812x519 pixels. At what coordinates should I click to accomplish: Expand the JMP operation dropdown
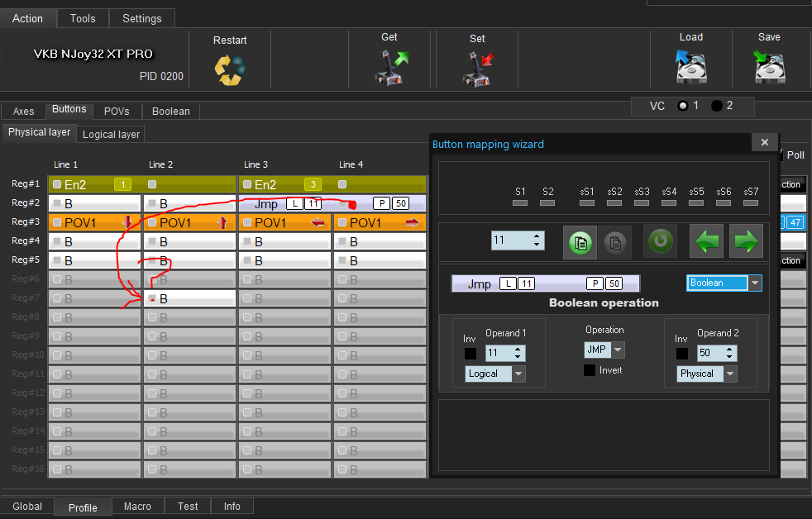pos(618,350)
